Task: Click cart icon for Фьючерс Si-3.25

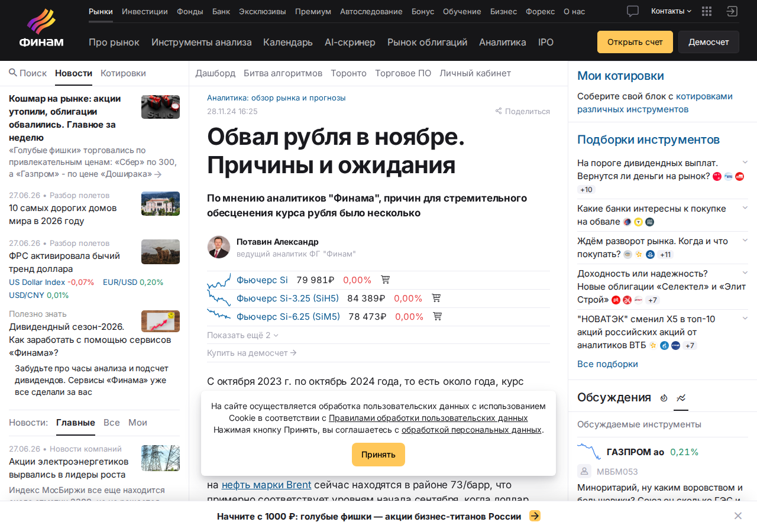Action: [436, 298]
